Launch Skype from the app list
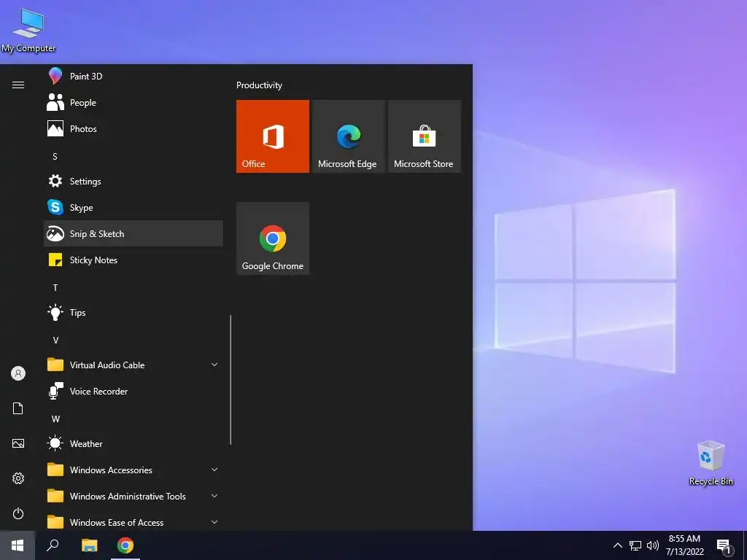The height and width of the screenshot is (560, 747). pos(133,207)
